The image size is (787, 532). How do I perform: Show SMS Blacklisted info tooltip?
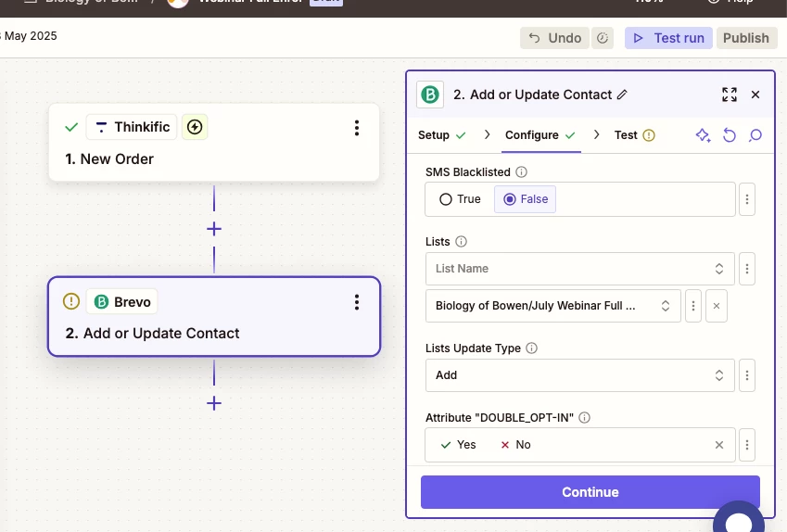click(x=522, y=172)
